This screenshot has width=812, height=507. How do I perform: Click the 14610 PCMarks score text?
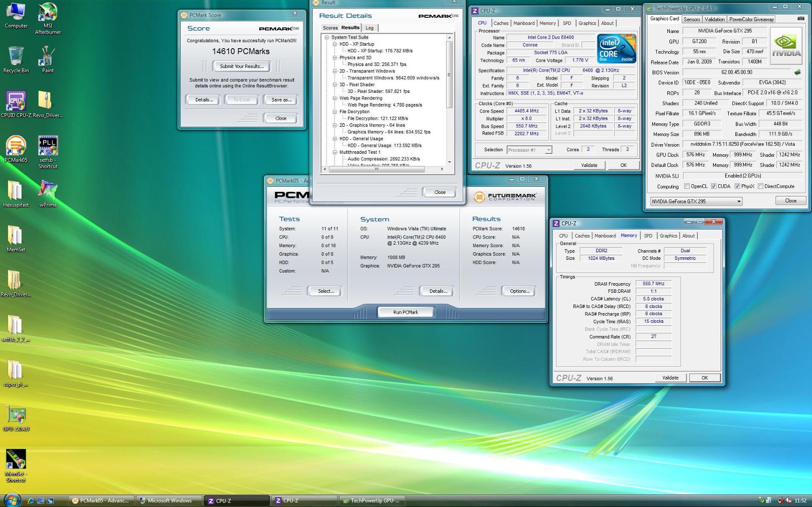tap(241, 51)
